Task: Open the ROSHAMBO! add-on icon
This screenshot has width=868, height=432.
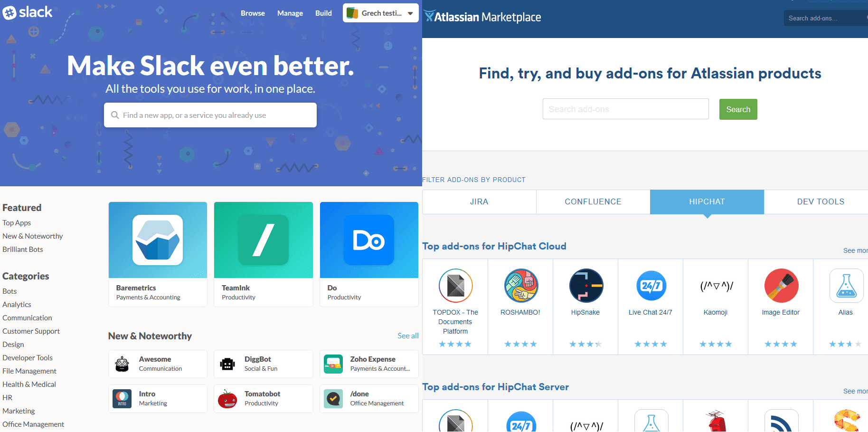Action: click(521, 286)
